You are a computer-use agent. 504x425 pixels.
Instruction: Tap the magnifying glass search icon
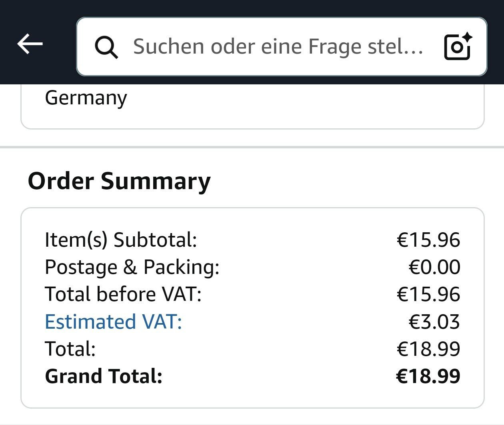point(106,47)
